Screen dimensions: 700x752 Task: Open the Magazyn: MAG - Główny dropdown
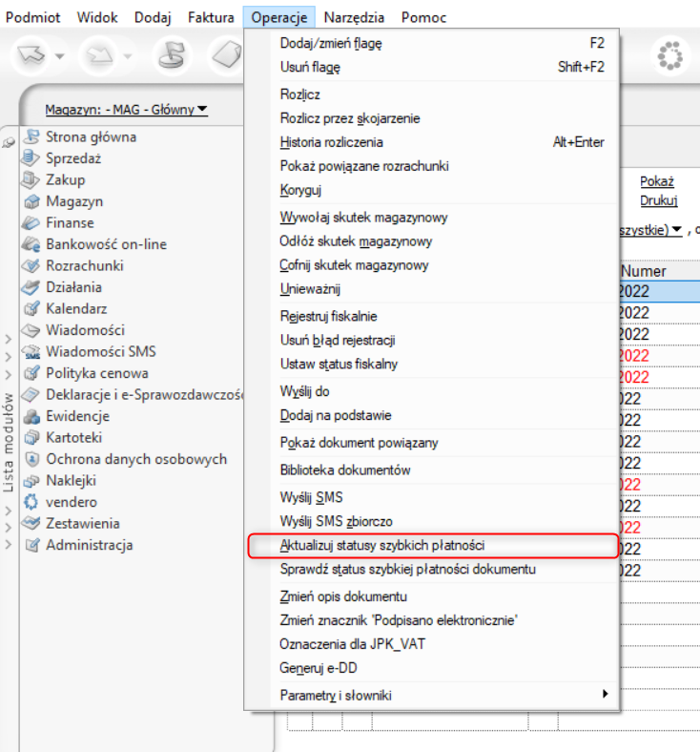[x=127, y=110]
